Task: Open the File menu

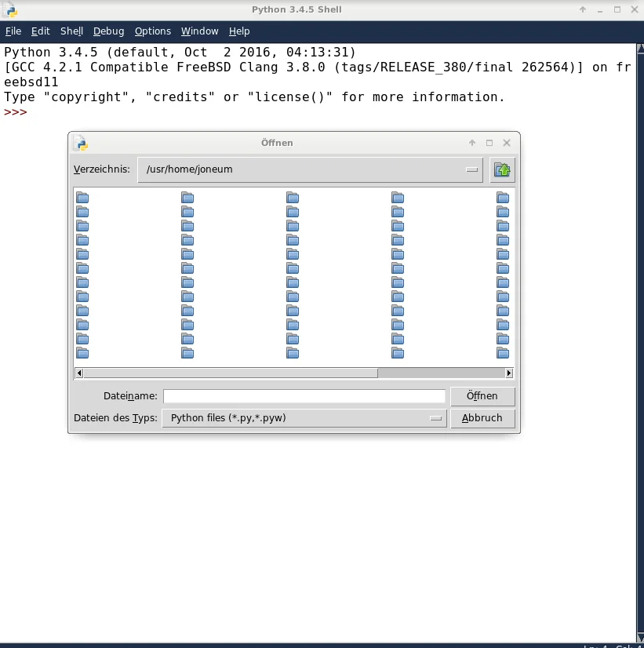Action: 13,31
